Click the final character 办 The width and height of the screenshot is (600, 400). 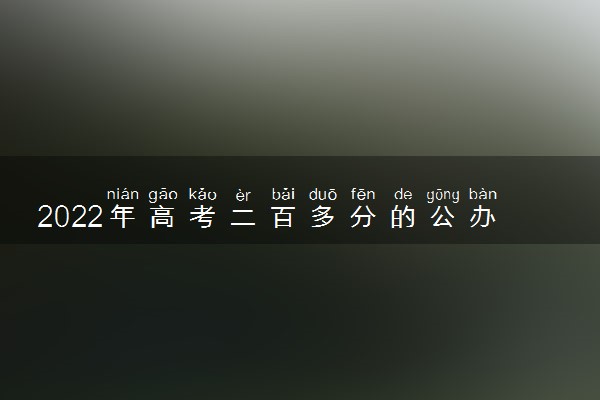tap(483, 217)
